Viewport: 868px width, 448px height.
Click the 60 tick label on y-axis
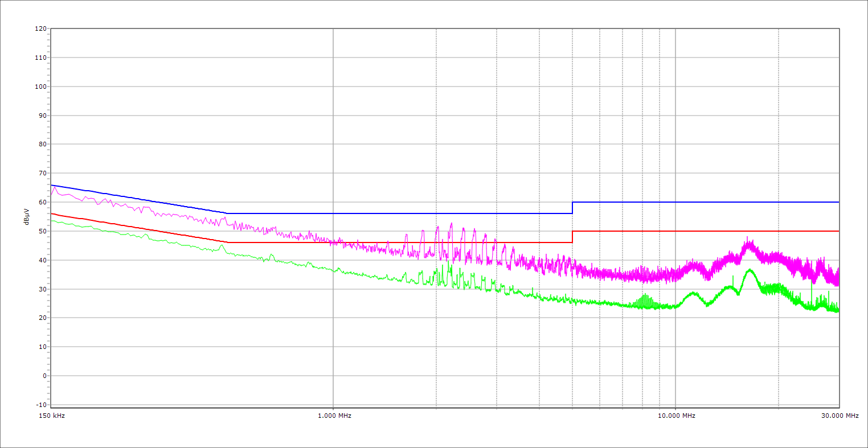point(42,202)
